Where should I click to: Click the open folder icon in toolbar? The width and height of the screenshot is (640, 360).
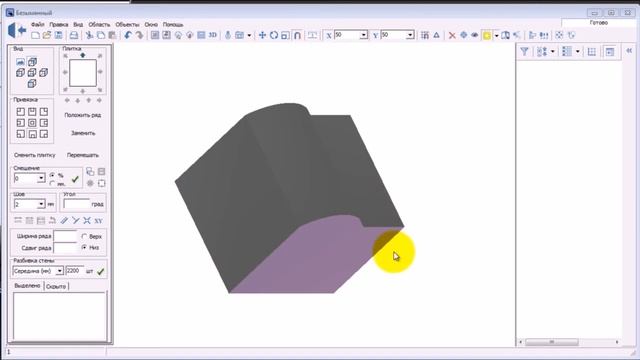point(47,36)
